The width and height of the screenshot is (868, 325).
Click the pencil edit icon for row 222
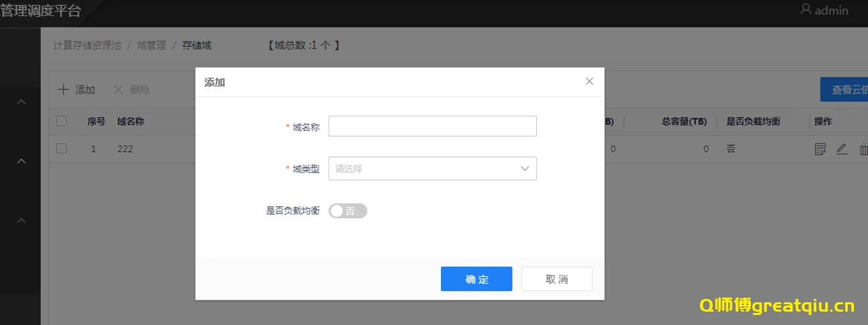[841, 149]
